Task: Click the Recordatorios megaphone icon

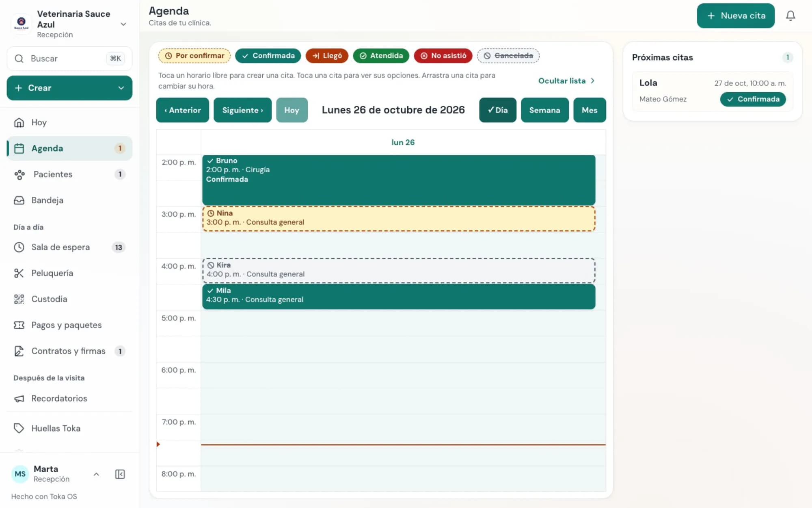Action: click(x=19, y=399)
